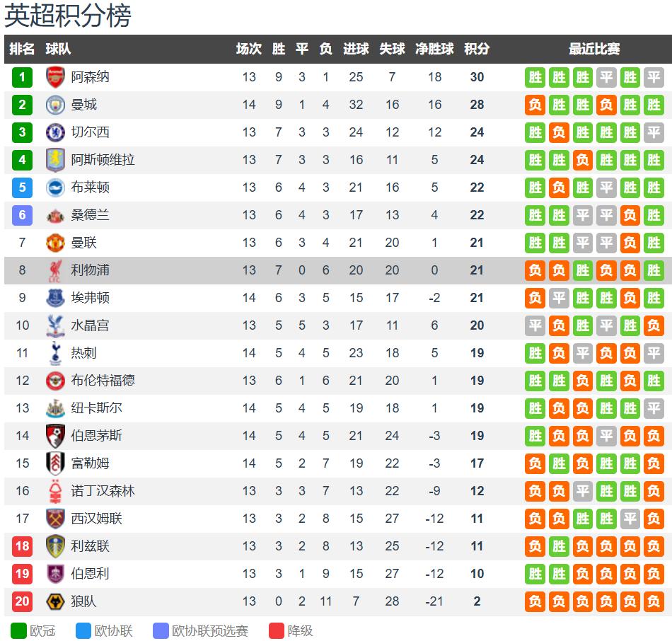Click the green 欧冠 legend swatch

coord(18,630)
